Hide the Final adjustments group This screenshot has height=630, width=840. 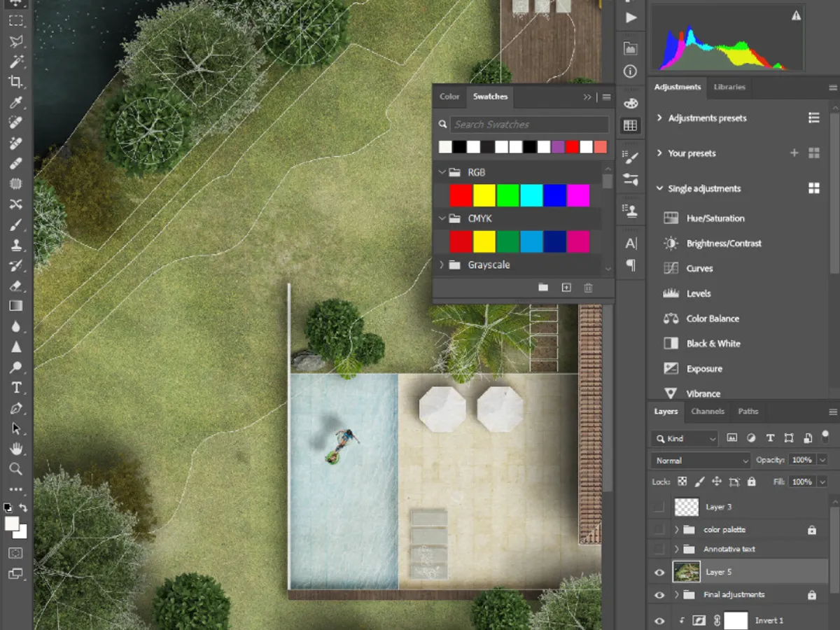point(659,594)
